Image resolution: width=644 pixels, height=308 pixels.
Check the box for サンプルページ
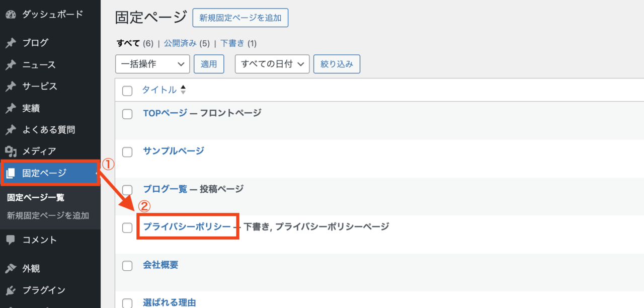127,151
